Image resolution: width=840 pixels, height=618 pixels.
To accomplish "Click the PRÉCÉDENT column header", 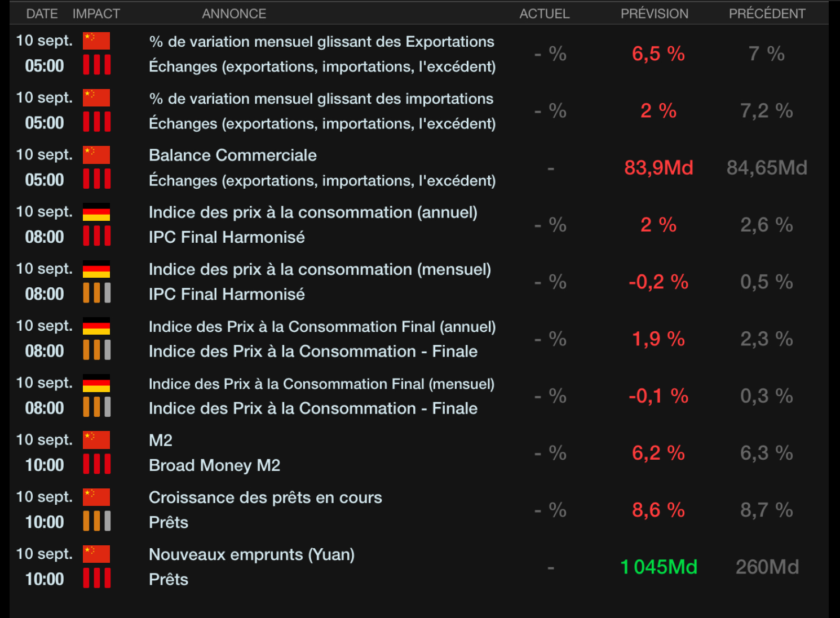I will pos(767,14).
